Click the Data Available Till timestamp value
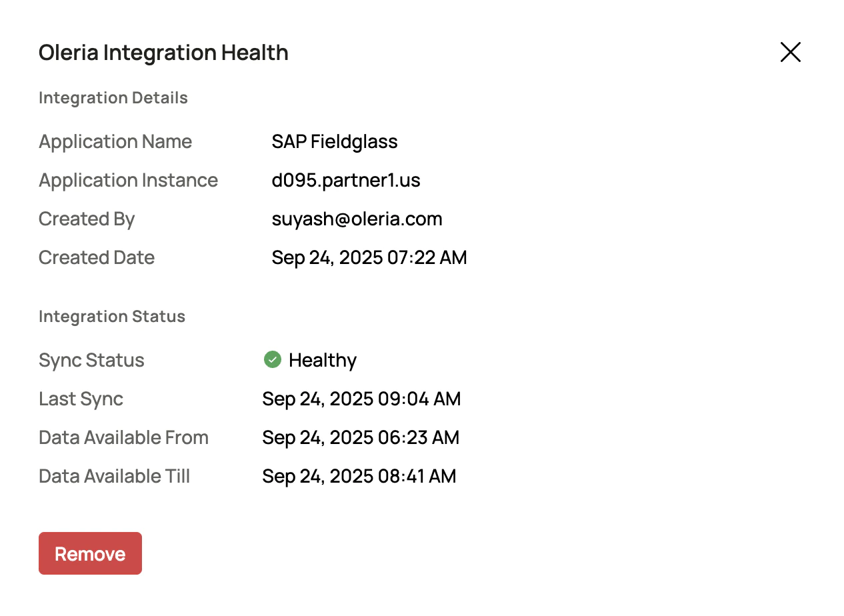Viewport: 844px width, 616px height. pyautogui.click(x=359, y=476)
